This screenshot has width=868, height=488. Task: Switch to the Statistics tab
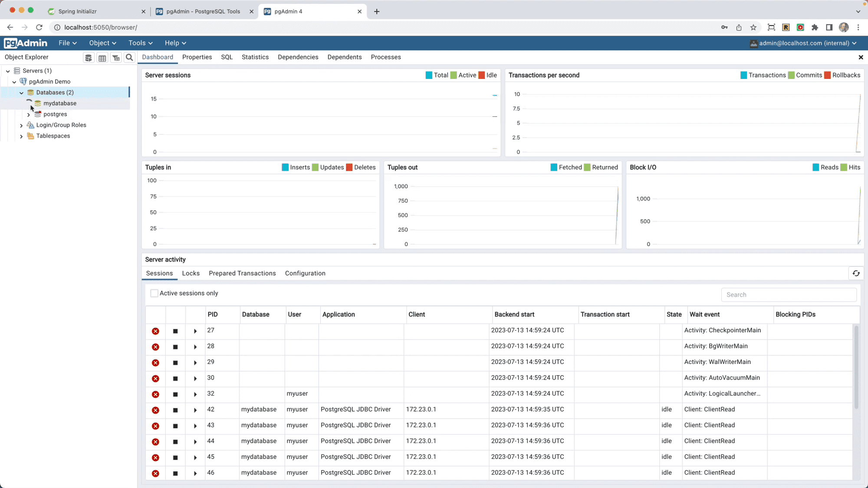(255, 57)
